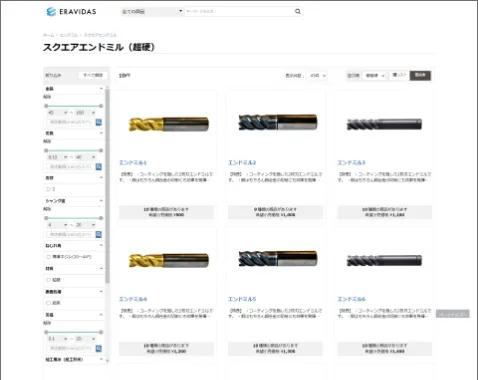Collapse the ねじれ角 filter section

(x=101, y=246)
